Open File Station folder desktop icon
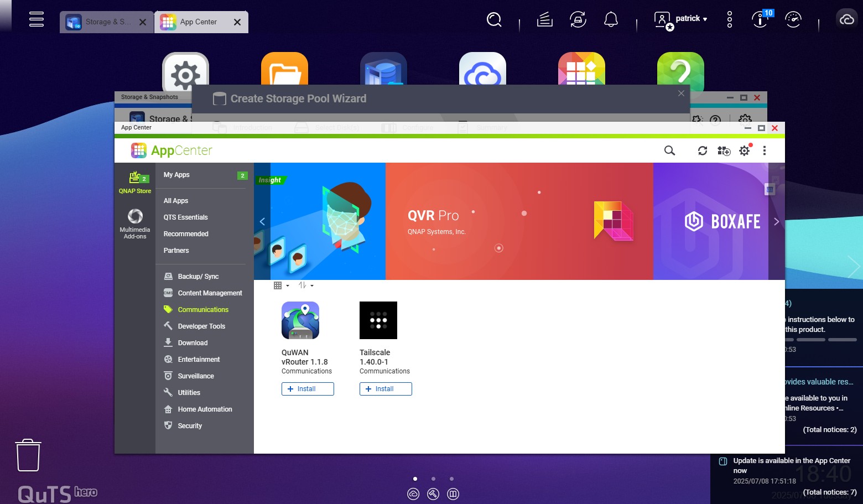The image size is (863, 504). click(x=284, y=69)
